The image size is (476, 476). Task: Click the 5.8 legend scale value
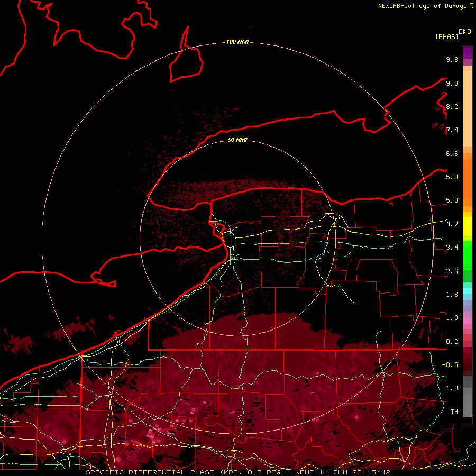pos(452,177)
